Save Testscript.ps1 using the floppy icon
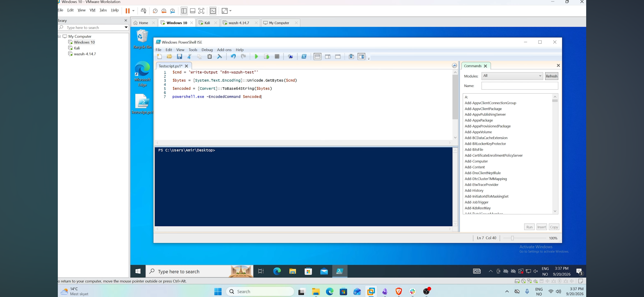The width and height of the screenshot is (644, 297). point(179,56)
